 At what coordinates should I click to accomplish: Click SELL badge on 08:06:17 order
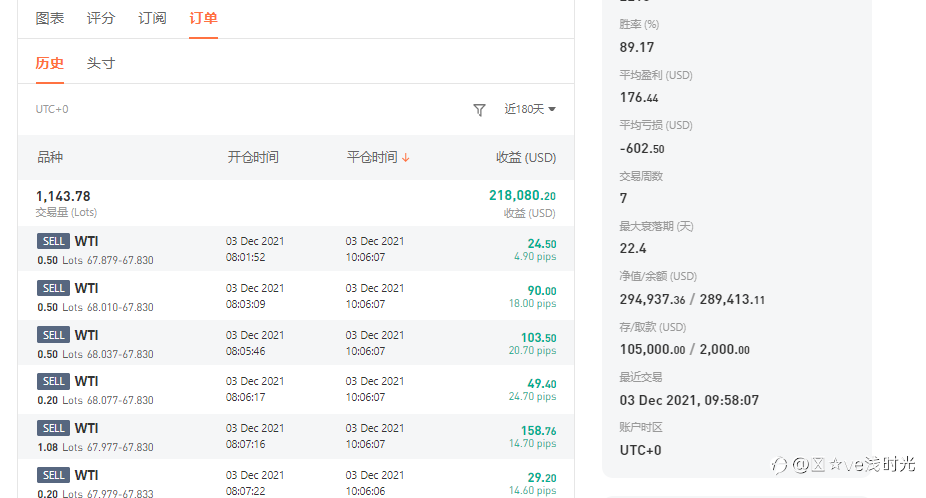53,381
